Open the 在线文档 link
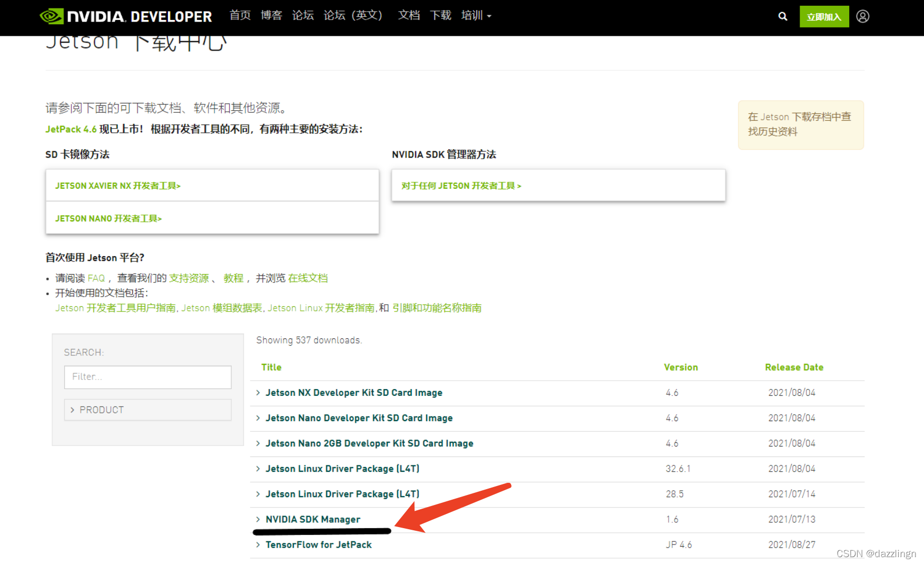Viewport: 924px width, 564px height. pos(308,278)
